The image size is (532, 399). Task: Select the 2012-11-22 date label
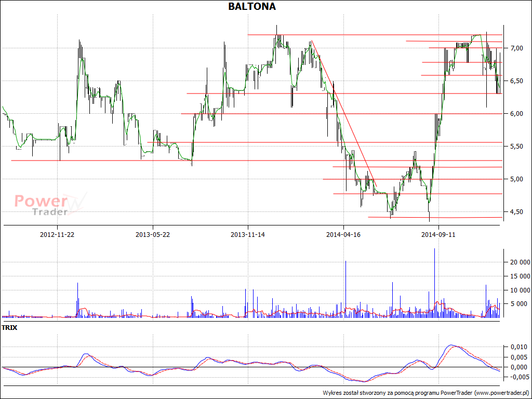[57, 234]
